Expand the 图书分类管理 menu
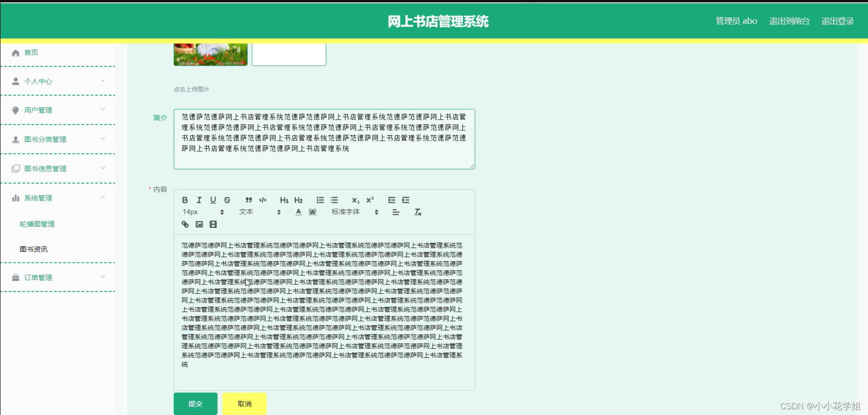Image resolution: width=868 pixels, height=415 pixels. pyautogui.click(x=58, y=139)
